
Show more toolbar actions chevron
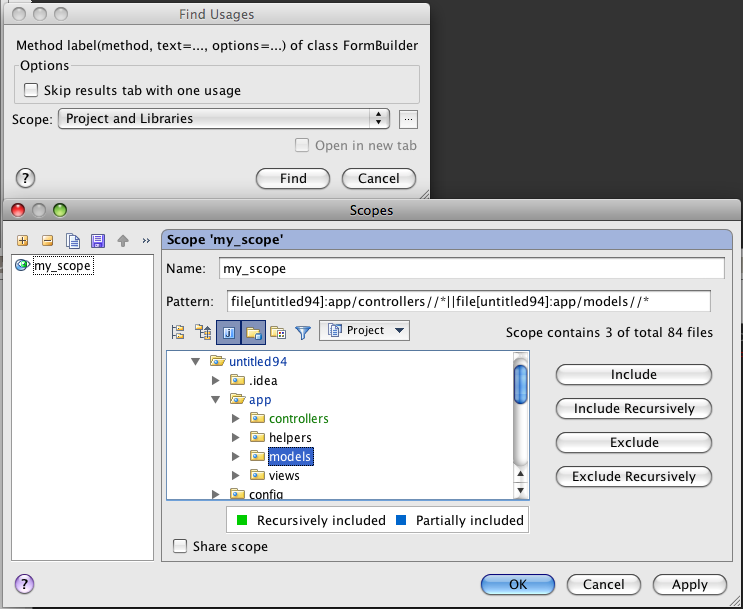click(x=146, y=241)
